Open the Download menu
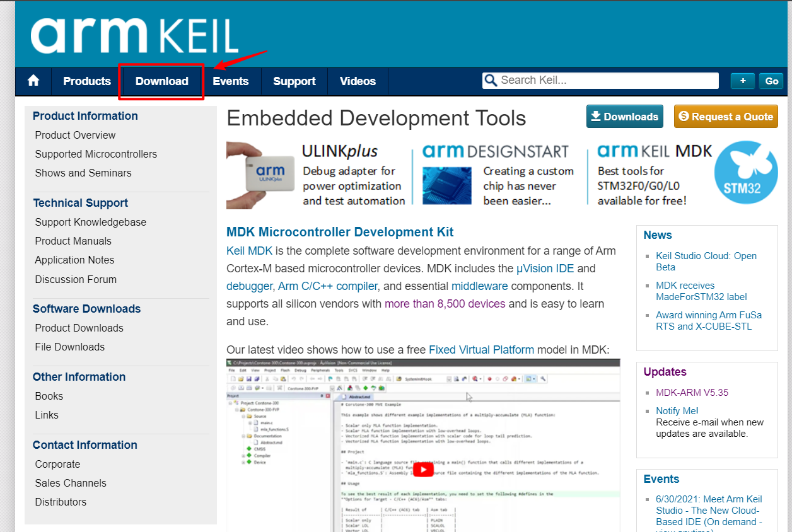The height and width of the screenshot is (532, 792). (x=162, y=81)
